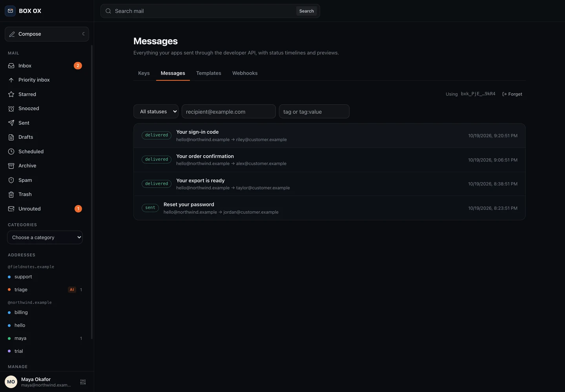The height and width of the screenshot is (392, 565).
Task: Open the Your order confirmation message
Action: (x=330, y=160)
